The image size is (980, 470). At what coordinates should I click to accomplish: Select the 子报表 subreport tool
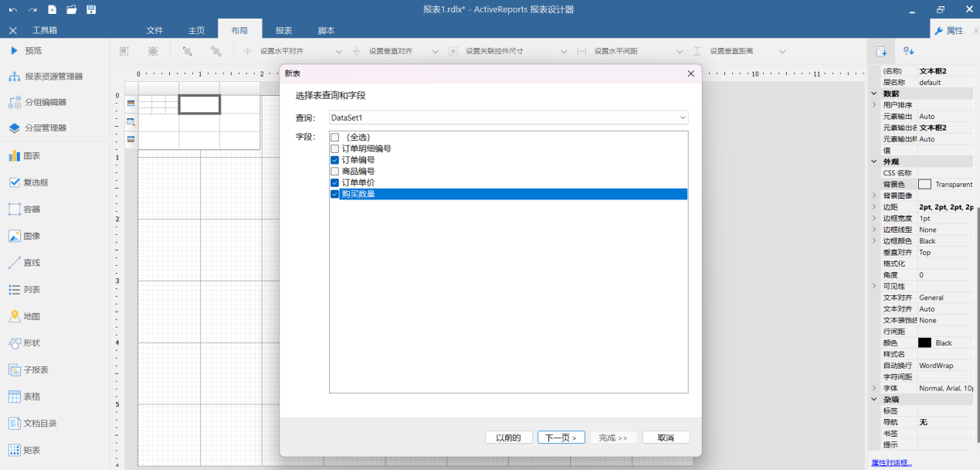coord(29,370)
